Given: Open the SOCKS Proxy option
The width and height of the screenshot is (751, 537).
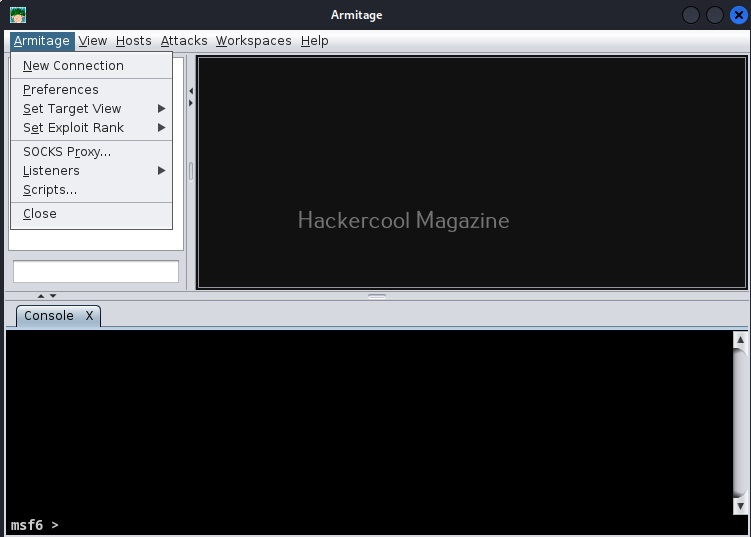Looking at the screenshot, I should 91,152.
